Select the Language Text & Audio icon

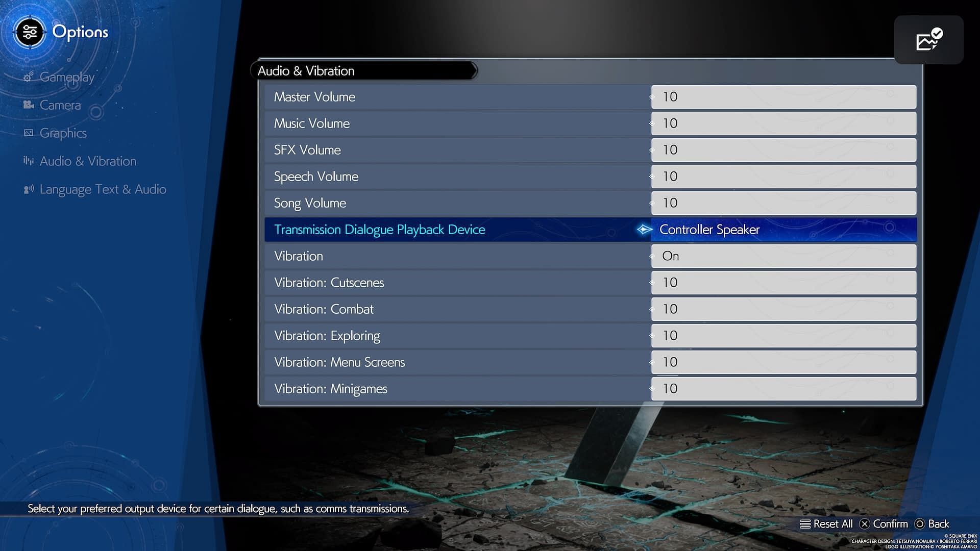28,188
